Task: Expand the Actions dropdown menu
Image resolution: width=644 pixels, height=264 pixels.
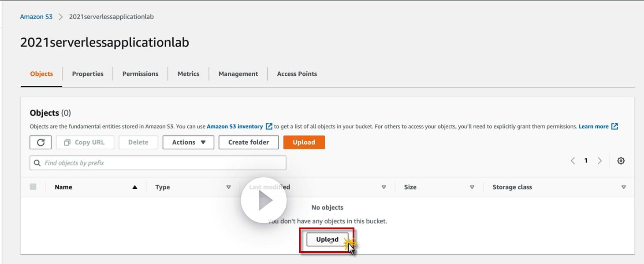Action: 188,142
